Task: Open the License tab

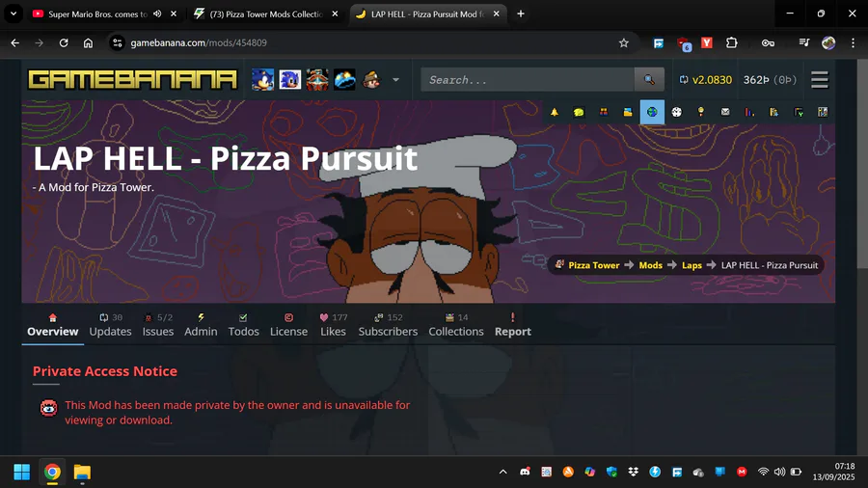Action: [x=288, y=325]
